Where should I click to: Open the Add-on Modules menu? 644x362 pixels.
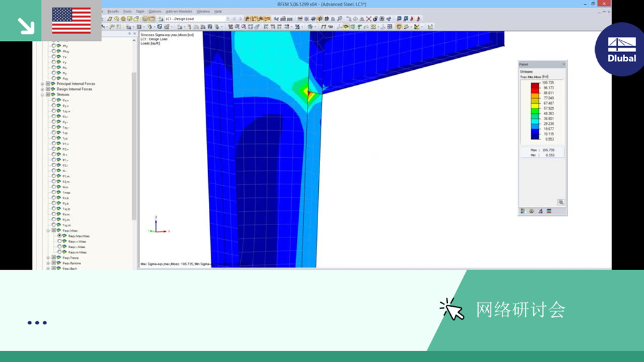pos(179,11)
